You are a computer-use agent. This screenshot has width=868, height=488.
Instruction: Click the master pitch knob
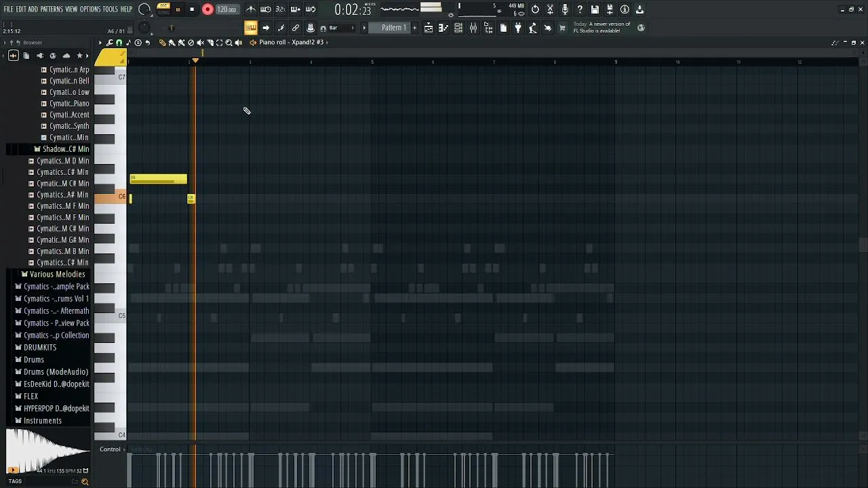pyautogui.click(x=144, y=28)
